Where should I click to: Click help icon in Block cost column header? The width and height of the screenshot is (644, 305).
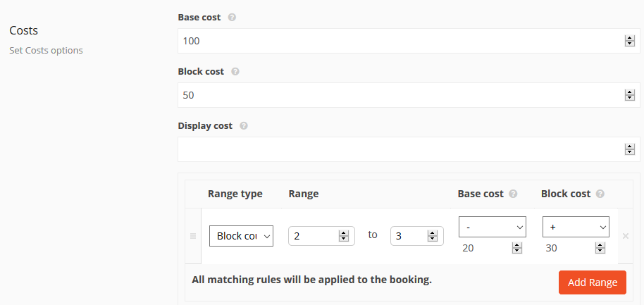(600, 194)
